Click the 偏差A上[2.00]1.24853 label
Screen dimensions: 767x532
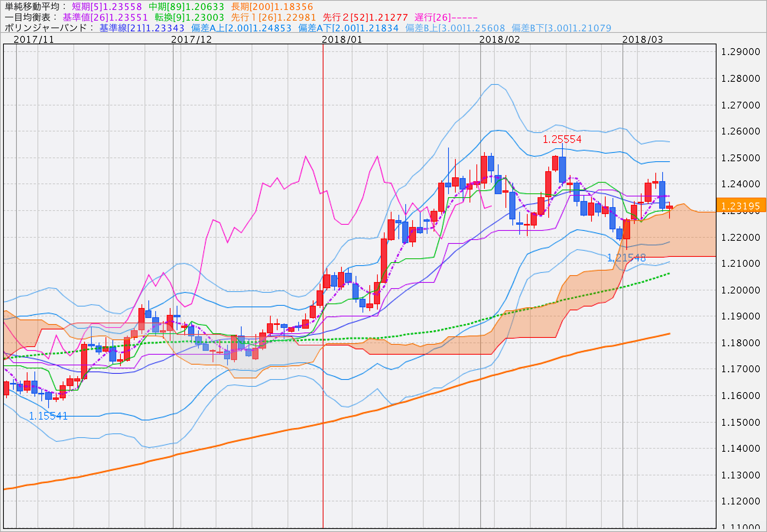(241, 28)
